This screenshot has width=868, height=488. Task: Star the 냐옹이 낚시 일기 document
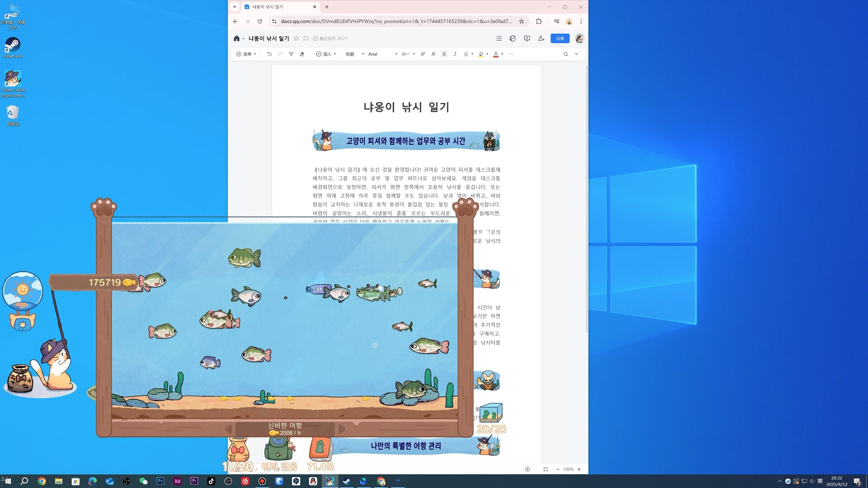(296, 38)
